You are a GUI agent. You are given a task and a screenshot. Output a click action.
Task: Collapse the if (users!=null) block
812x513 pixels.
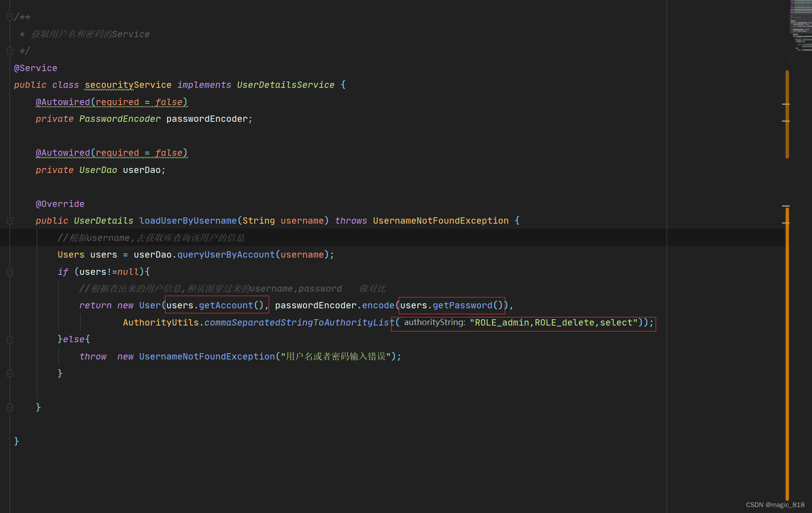click(x=10, y=272)
